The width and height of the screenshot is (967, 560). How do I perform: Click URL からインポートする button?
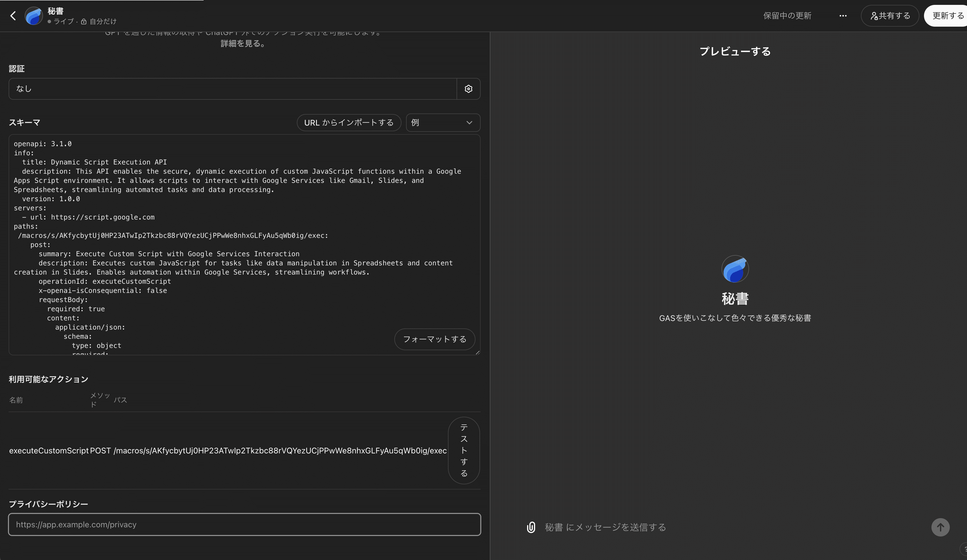pos(348,123)
